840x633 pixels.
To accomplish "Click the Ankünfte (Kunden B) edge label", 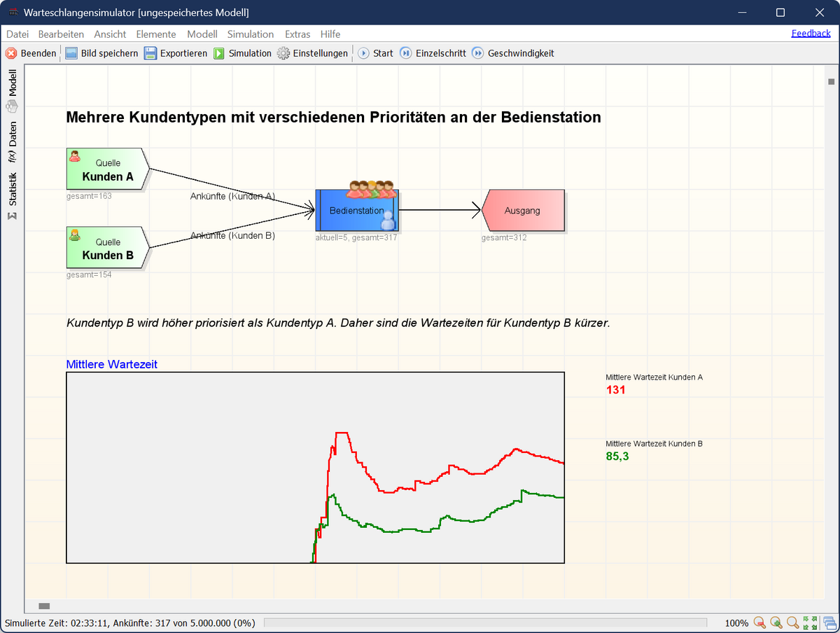I will [232, 235].
